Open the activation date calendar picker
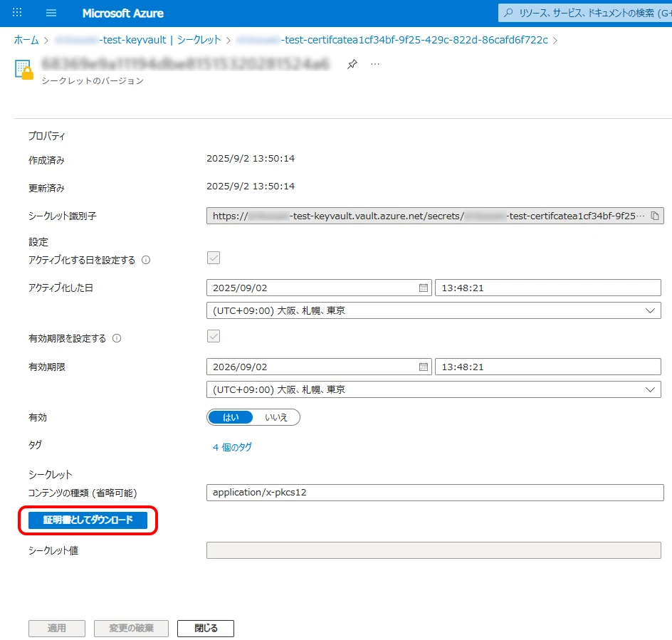The image size is (672, 640). pyautogui.click(x=424, y=288)
